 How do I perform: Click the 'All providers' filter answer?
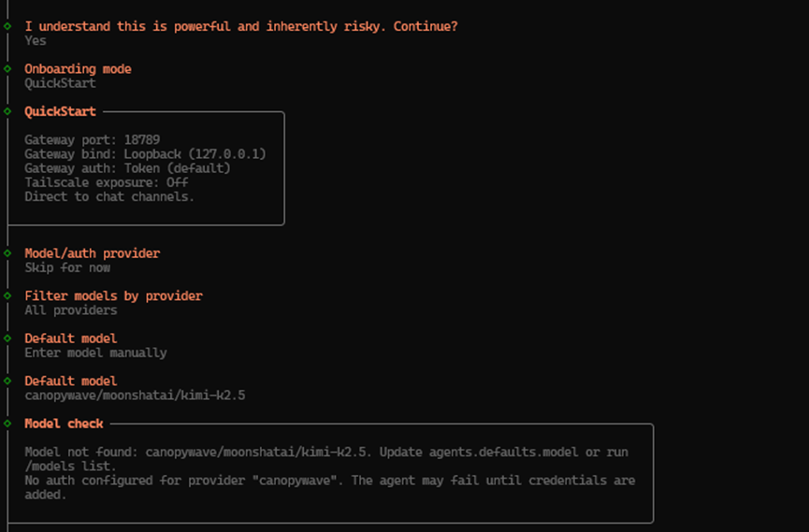71,310
